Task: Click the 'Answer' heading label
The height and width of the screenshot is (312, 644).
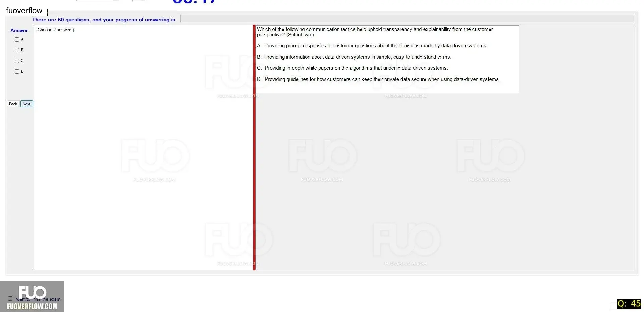Action: 19,30
